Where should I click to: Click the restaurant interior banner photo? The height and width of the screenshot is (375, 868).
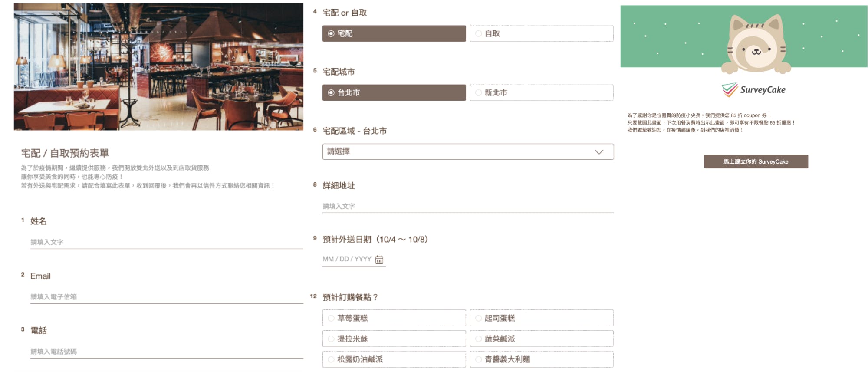point(158,67)
